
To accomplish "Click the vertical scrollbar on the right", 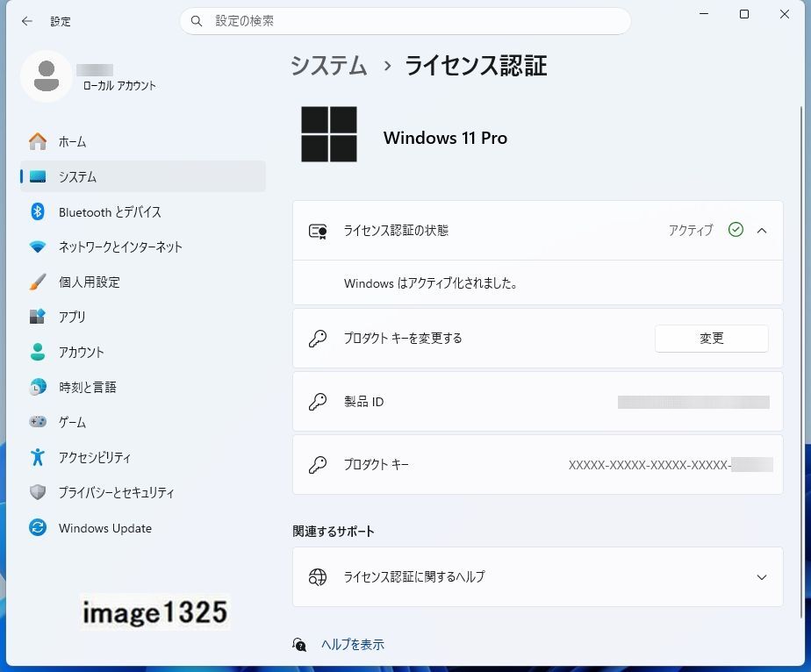I will tap(800, 361).
